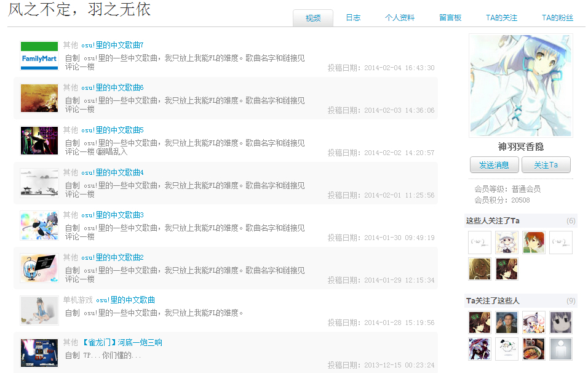Switch to the 日志 tab

(x=353, y=18)
